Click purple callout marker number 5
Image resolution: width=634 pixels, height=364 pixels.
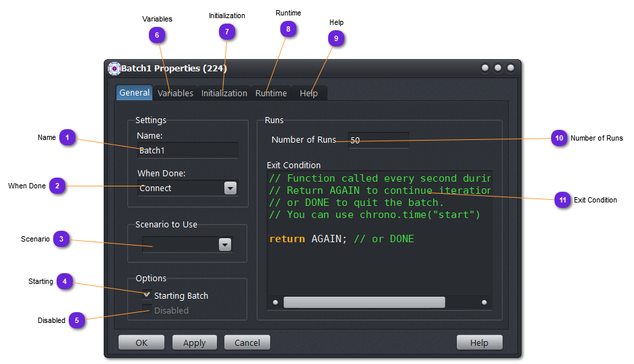pyautogui.click(x=77, y=320)
